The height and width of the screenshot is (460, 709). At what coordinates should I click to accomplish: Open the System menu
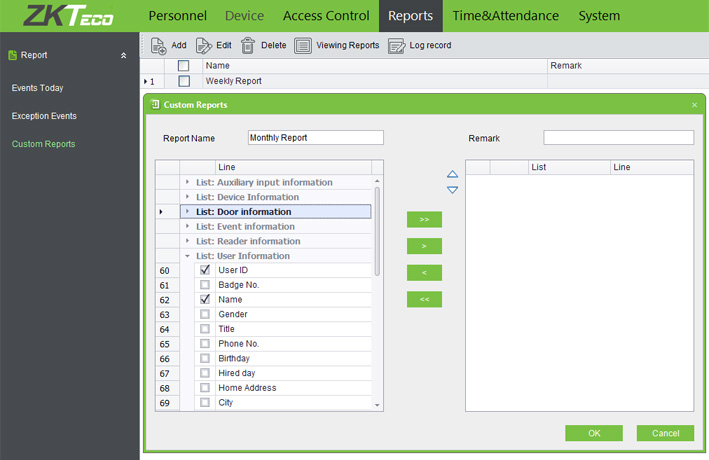599,16
